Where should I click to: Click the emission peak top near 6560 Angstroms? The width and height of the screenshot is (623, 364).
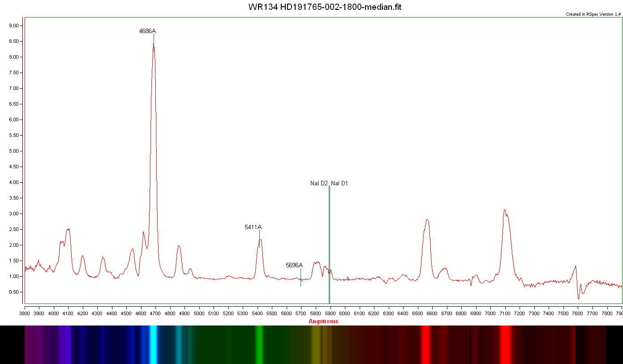coord(427,219)
